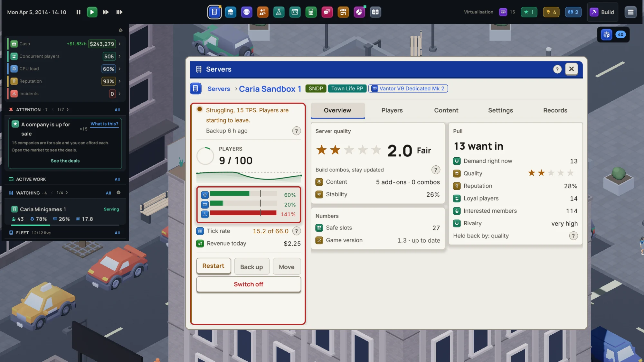This screenshot has height=362, width=644.
Task: Open the Settings tab
Action: coord(500,110)
